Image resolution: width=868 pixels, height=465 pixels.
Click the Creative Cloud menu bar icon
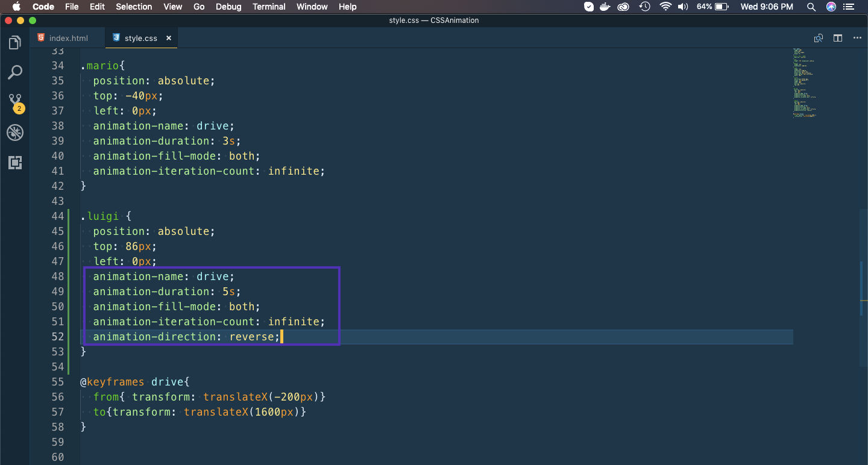click(624, 7)
